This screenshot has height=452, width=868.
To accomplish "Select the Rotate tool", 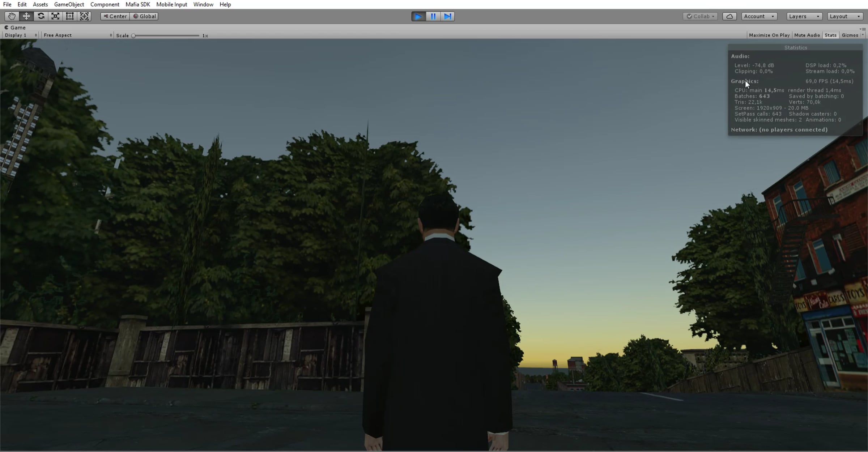I will tap(41, 16).
